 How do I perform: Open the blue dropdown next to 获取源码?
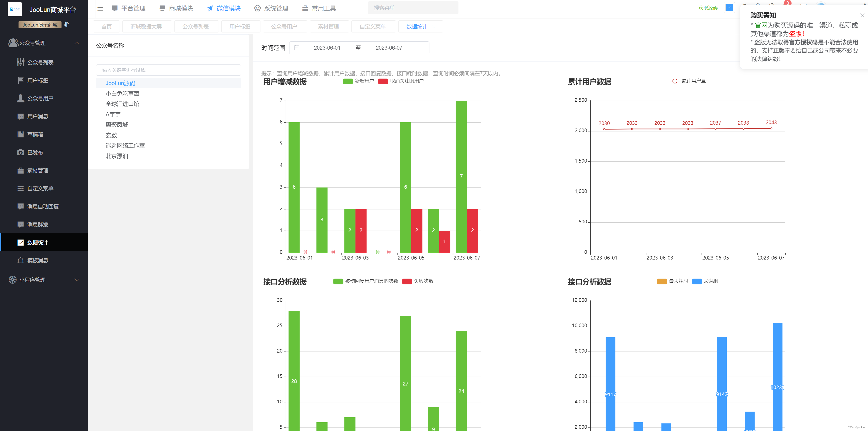pos(729,8)
